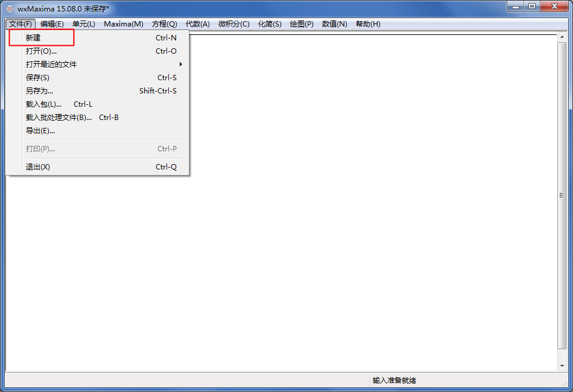The image size is (573, 392).
Task: Select 退出(X) menu entry
Action: click(98, 167)
